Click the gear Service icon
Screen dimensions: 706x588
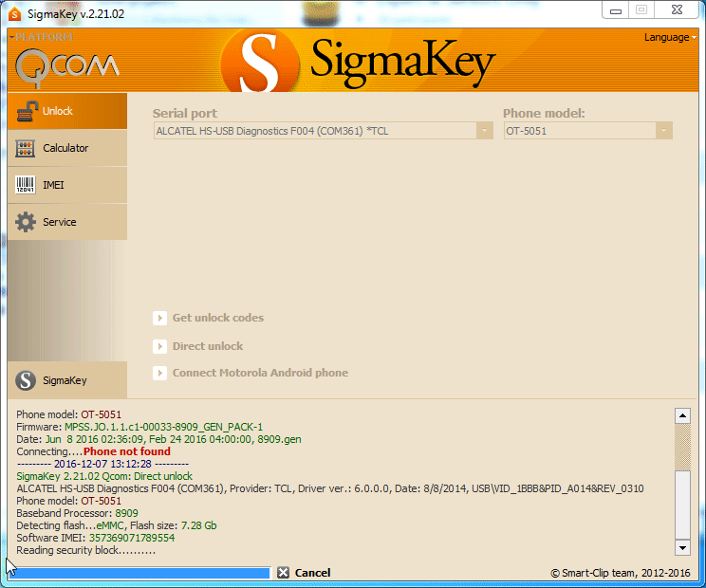[26, 222]
